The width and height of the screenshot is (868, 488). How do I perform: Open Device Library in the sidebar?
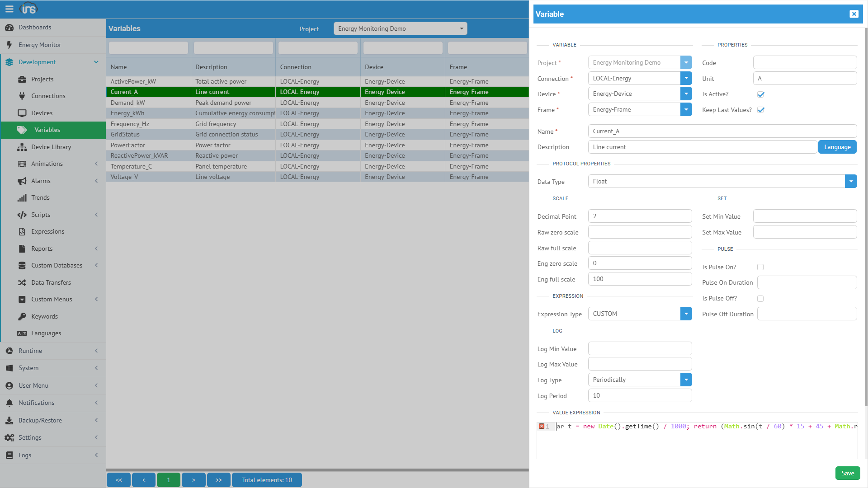point(51,147)
